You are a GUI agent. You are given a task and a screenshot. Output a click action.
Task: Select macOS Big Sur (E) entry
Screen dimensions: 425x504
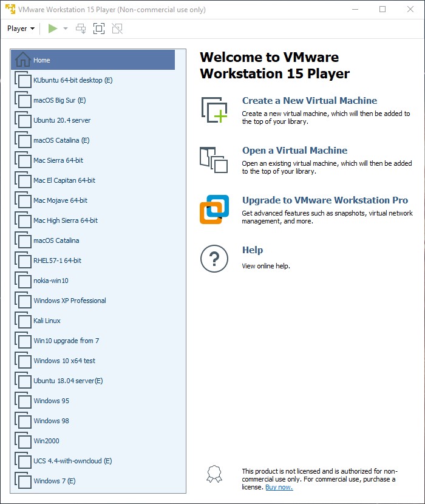click(93, 100)
